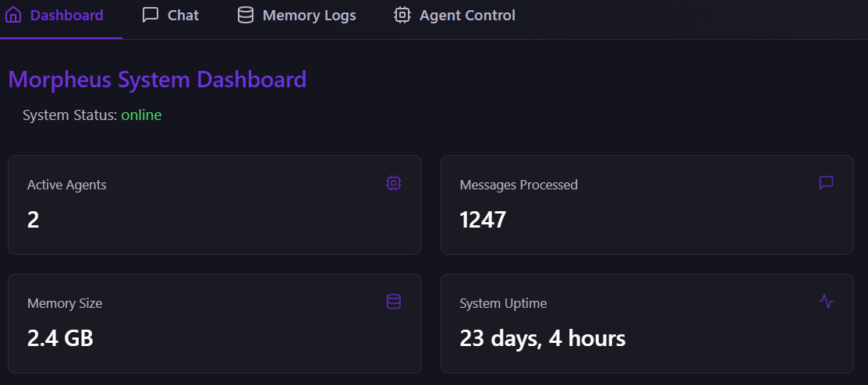Click the green online status text

tap(142, 115)
